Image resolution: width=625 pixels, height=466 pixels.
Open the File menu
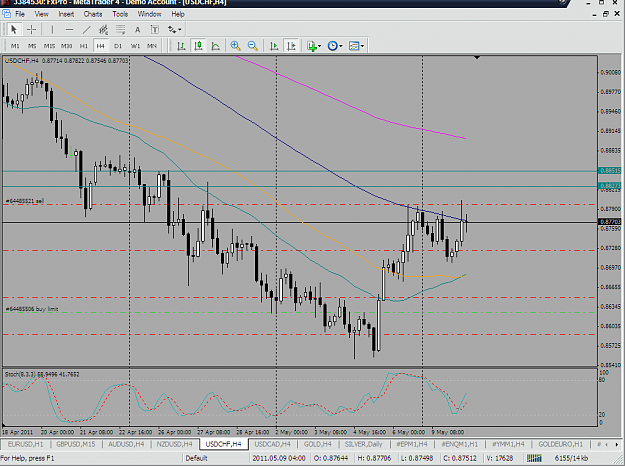tap(20, 14)
